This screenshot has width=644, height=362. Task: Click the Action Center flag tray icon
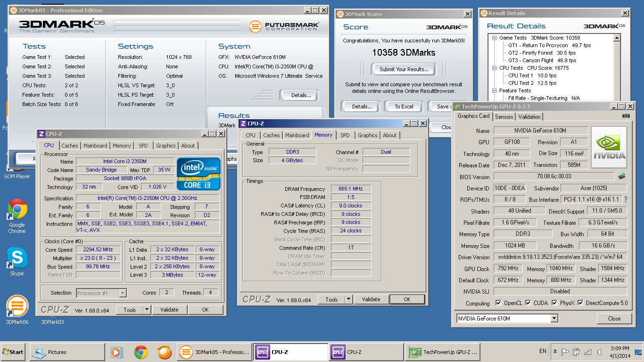click(565, 352)
